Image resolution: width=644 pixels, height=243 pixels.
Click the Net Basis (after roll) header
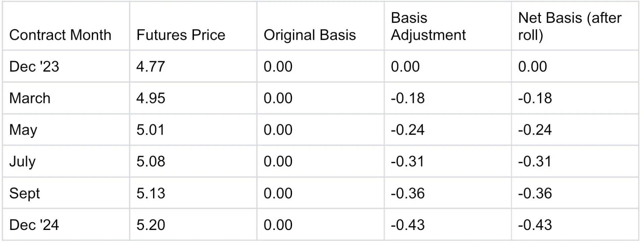[x=569, y=26]
